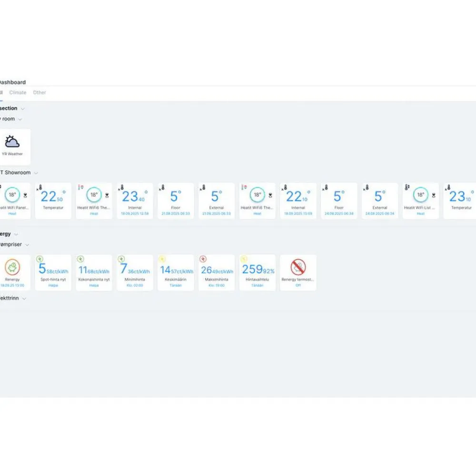Click the thermometer icon on Floor 21.08.2025 card
476x476 pixels.
point(162,188)
